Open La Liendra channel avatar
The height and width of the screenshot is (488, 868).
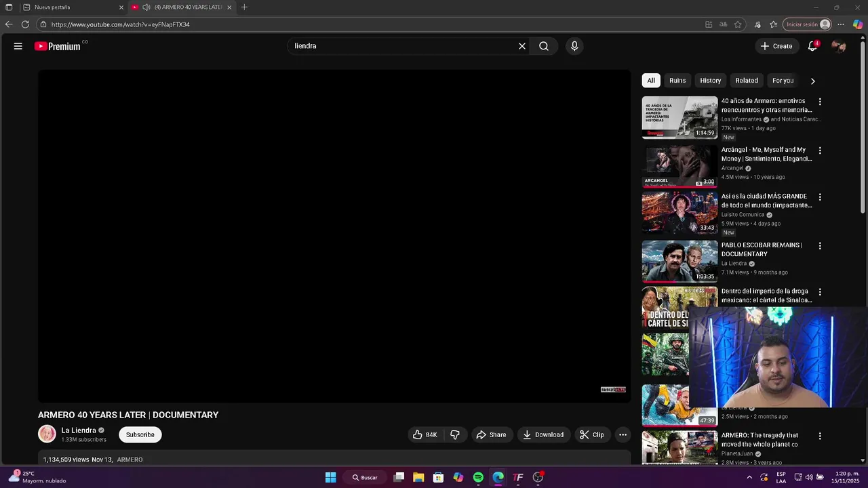coord(47,434)
